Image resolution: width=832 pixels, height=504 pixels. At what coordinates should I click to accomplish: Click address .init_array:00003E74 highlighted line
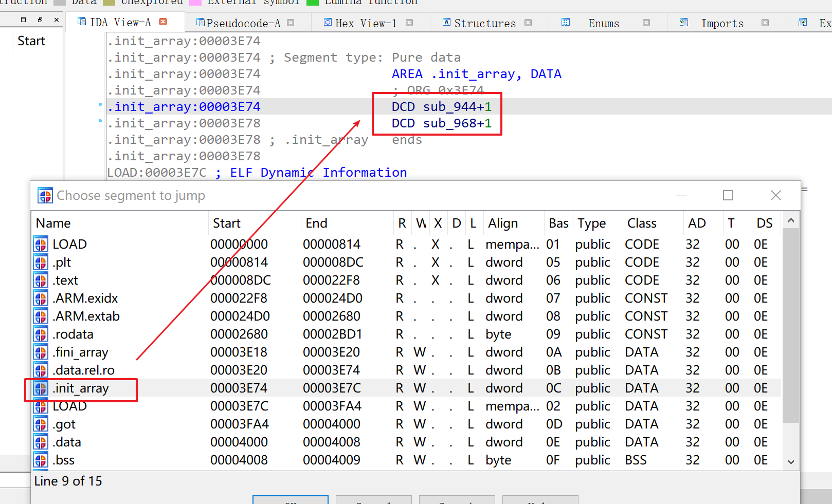(x=184, y=107)
